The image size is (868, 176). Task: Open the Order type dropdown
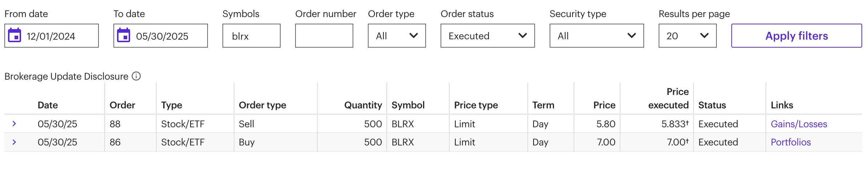pyautogui.click(x=397, y=36)
